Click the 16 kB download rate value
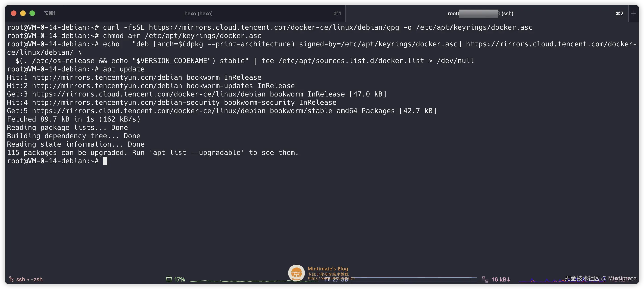 pyautogui.click(x=501, y=279)
